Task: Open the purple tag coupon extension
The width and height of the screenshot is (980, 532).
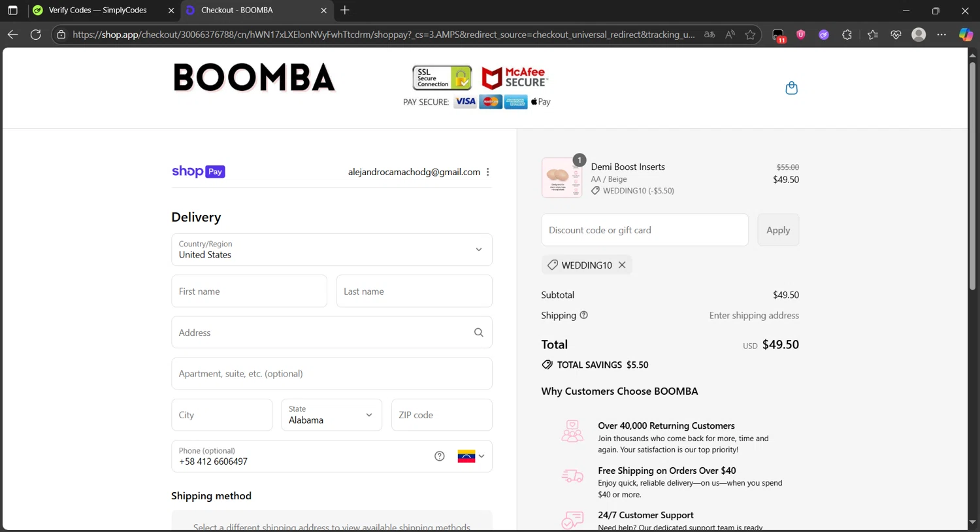Action: click(x=824, y=35)
